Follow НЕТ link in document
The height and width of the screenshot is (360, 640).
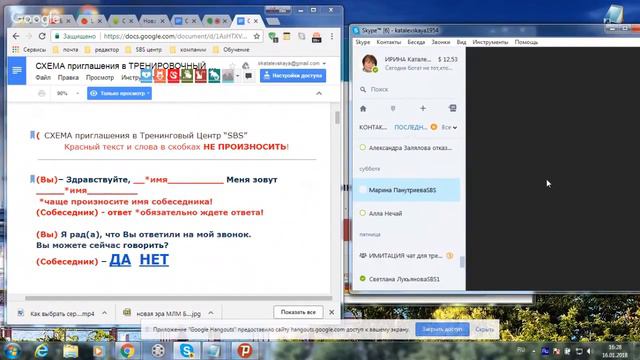[154, 260]
